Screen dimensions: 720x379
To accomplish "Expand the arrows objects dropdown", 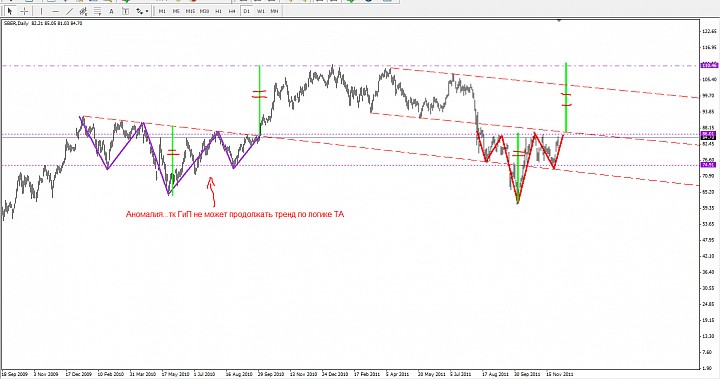I will point(142,11).
